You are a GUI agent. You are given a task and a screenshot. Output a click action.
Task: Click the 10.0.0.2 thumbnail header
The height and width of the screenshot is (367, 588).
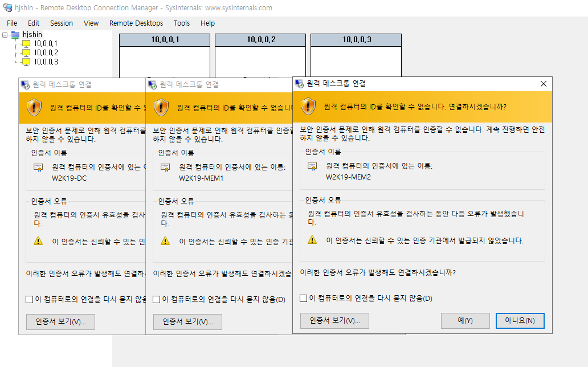[x=260, y=40]
